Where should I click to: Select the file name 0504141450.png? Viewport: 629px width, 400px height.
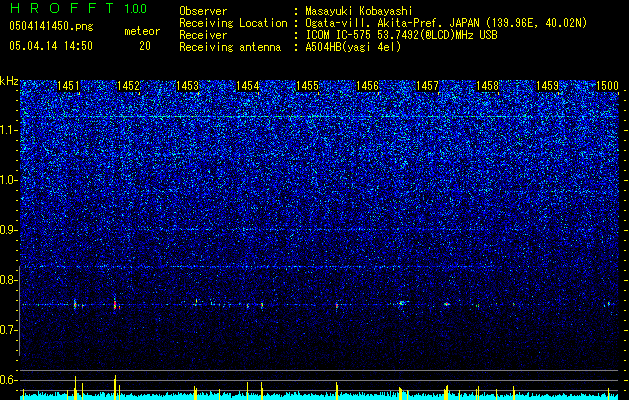(x=51, y=26)
